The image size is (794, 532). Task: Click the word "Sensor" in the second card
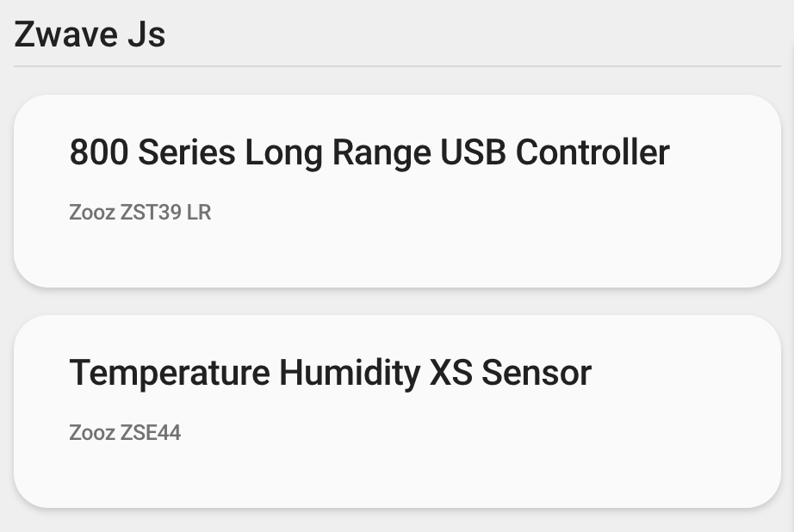click(536, 374)
